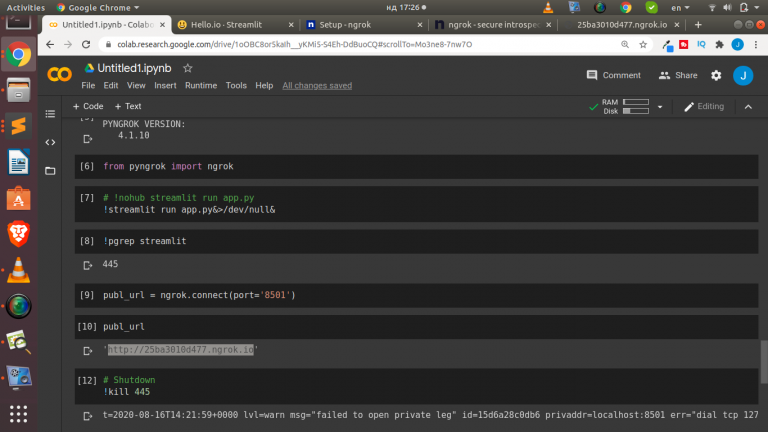Open the table of contents sidebar icon
Image resolution: width=768 pixels, height=432 pixels.
[x=51, y=112]
